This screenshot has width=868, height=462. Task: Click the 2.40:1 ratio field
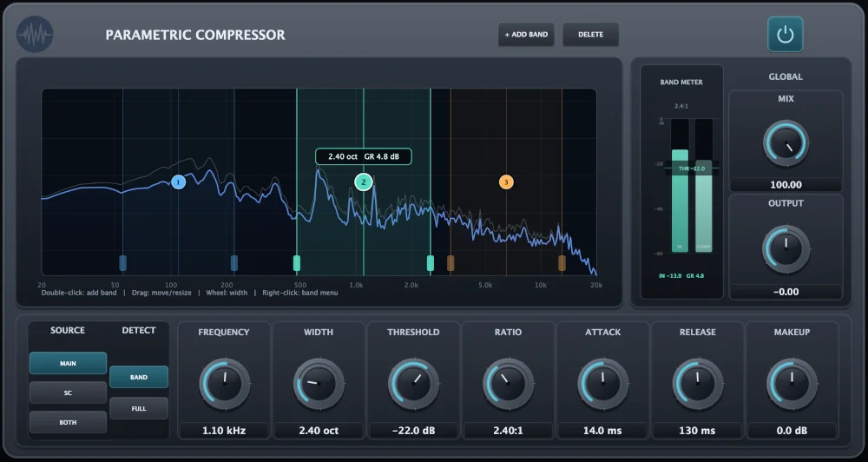pyautogui.click(x=508, y=431)
